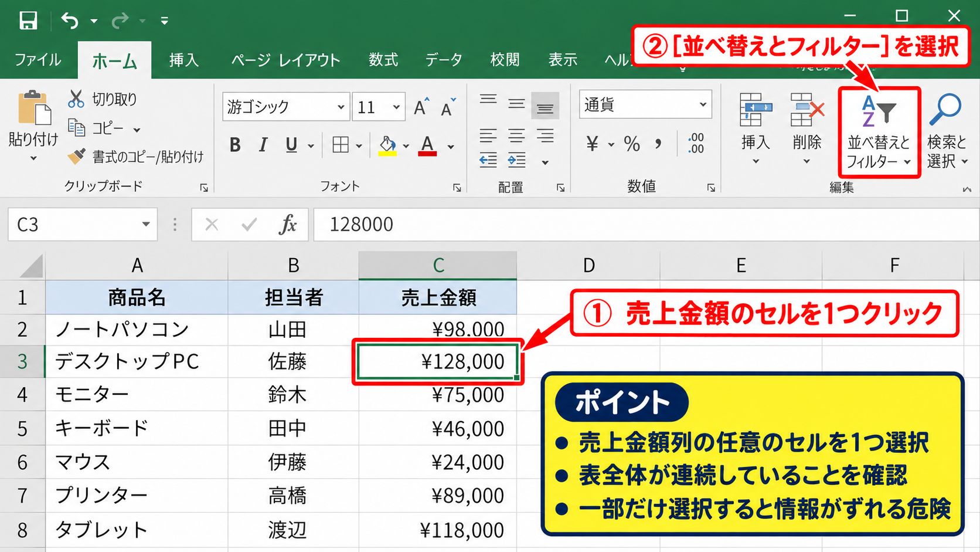Open font dialog launcher in フォント group
The image size is (980, 552).
click(x=457, y=188)
